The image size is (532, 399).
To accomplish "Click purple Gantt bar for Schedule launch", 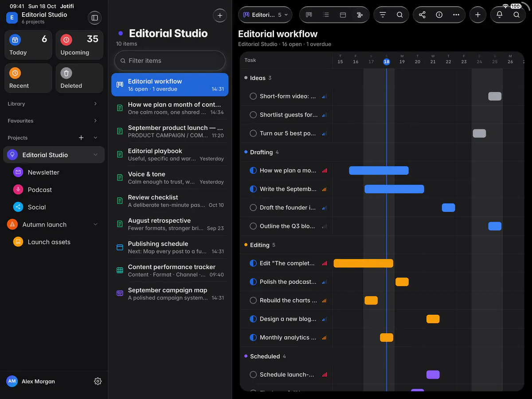I will click(x=433, y=375).
